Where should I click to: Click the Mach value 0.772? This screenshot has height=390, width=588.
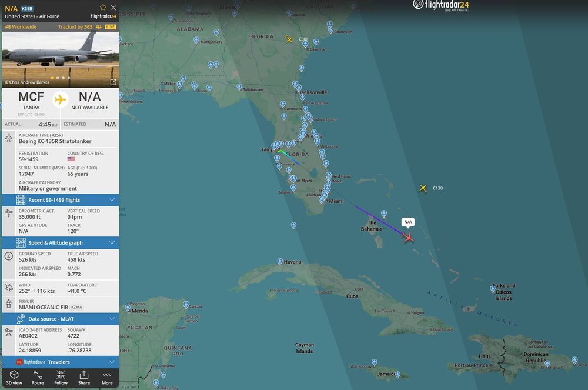click(x=74, y=275)
